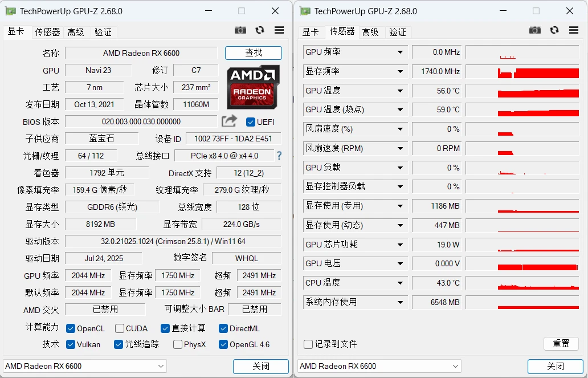This screenshot has width=588, height=378.
Task: Click 关闭 button in sensors window
Action: pos(556,367)
